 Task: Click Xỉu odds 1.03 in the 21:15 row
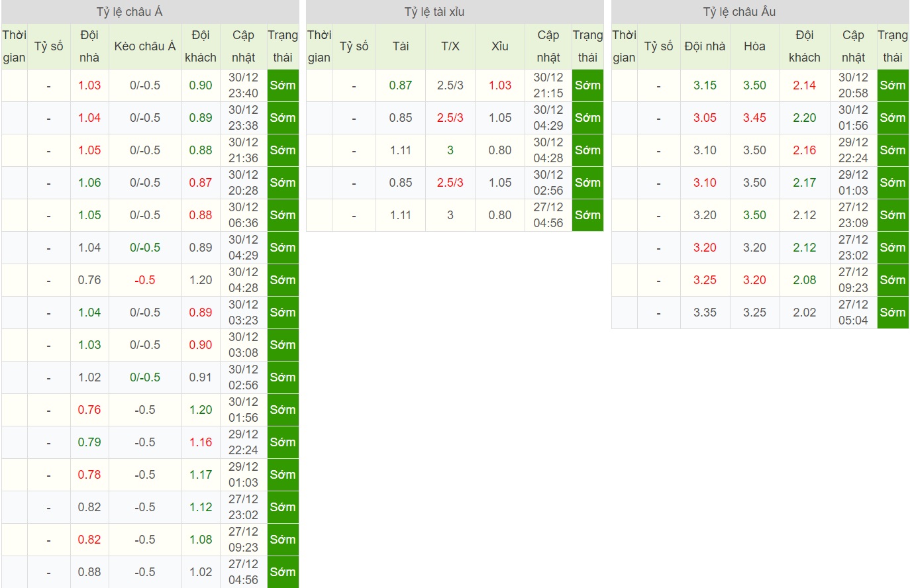click(x=500, y=85)
